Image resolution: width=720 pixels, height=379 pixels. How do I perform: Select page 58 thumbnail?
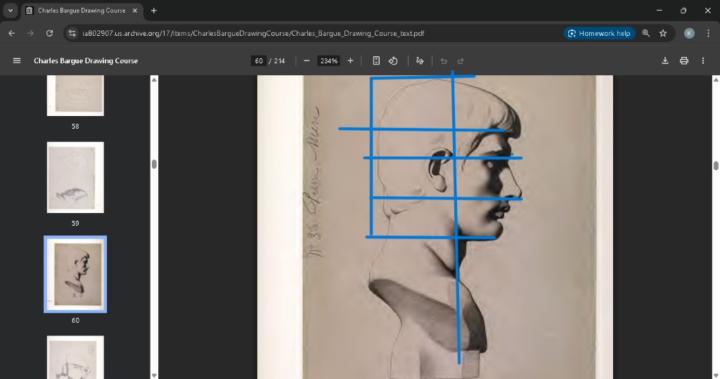tap(75, 96)
